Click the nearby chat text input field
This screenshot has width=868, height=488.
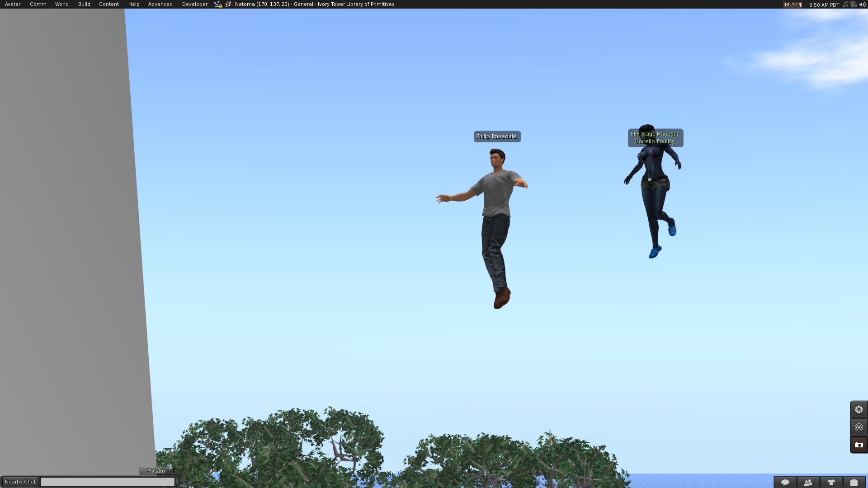pyautogui.click(x=108, y=482)
